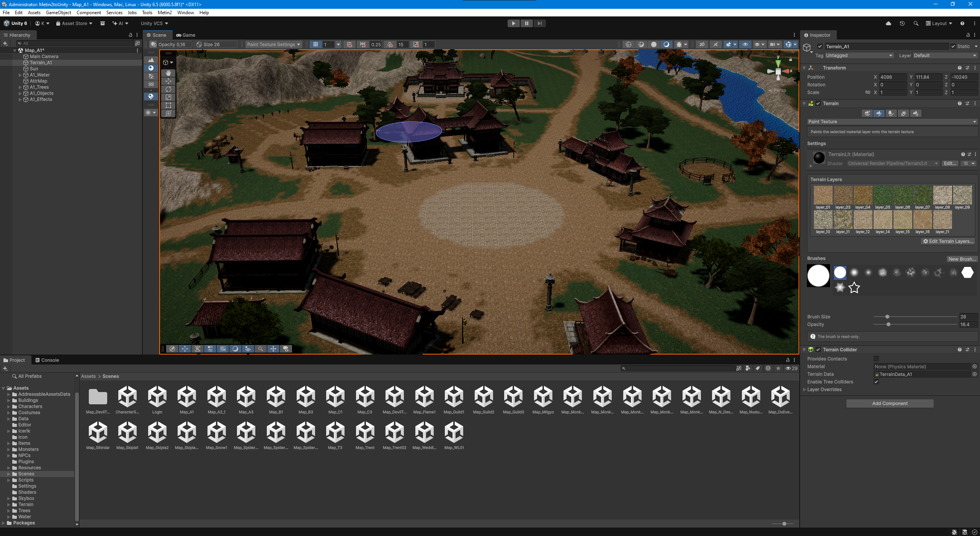Open the Paint Texture Settings dropdown

point(274,44)
